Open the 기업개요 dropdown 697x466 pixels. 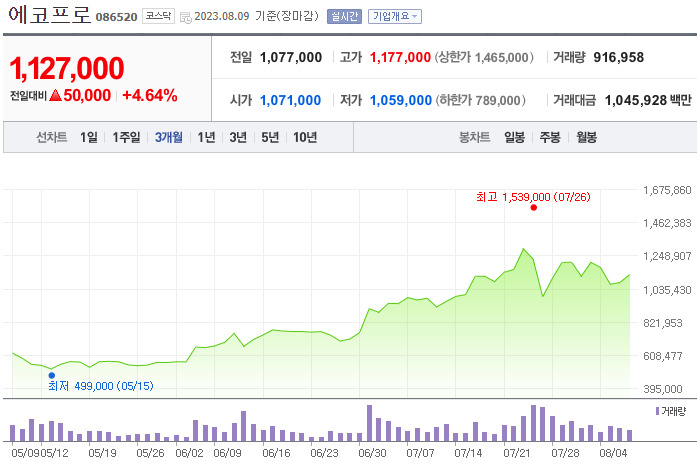coord(395,16)
